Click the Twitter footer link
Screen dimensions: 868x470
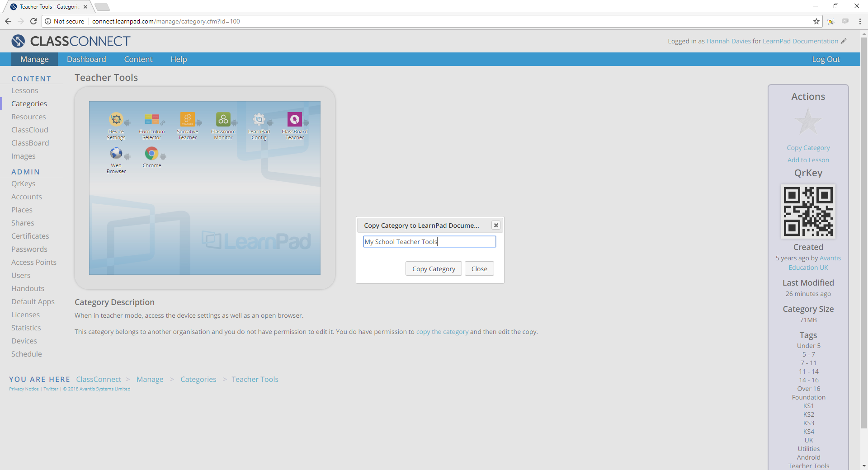pyautogui.click(x=51, y=389)
